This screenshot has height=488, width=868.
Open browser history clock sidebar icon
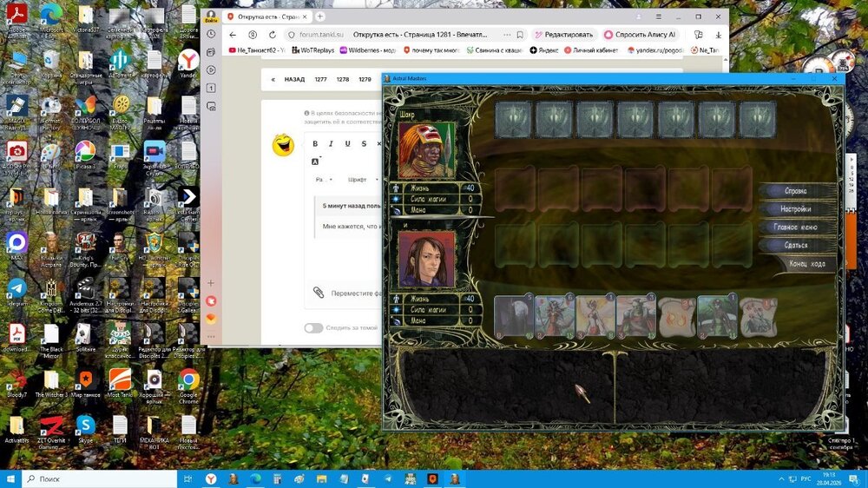pyautogui.click(x=211, y=34)
